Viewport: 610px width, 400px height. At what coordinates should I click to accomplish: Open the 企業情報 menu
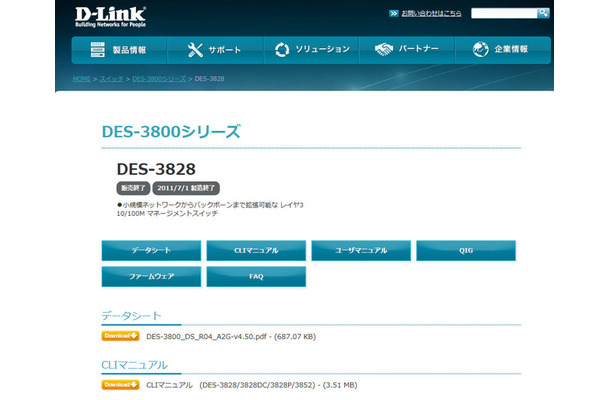[x=503, y=50]
